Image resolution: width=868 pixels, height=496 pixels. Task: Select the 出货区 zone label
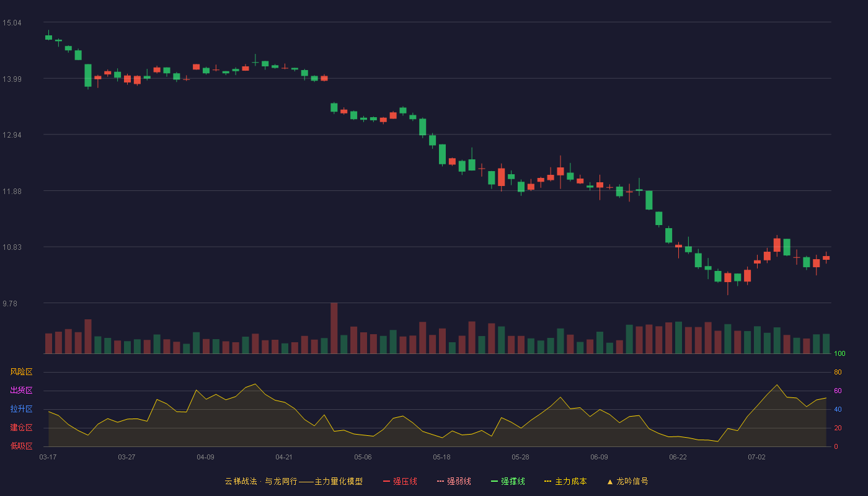click(x=21, y=391)
